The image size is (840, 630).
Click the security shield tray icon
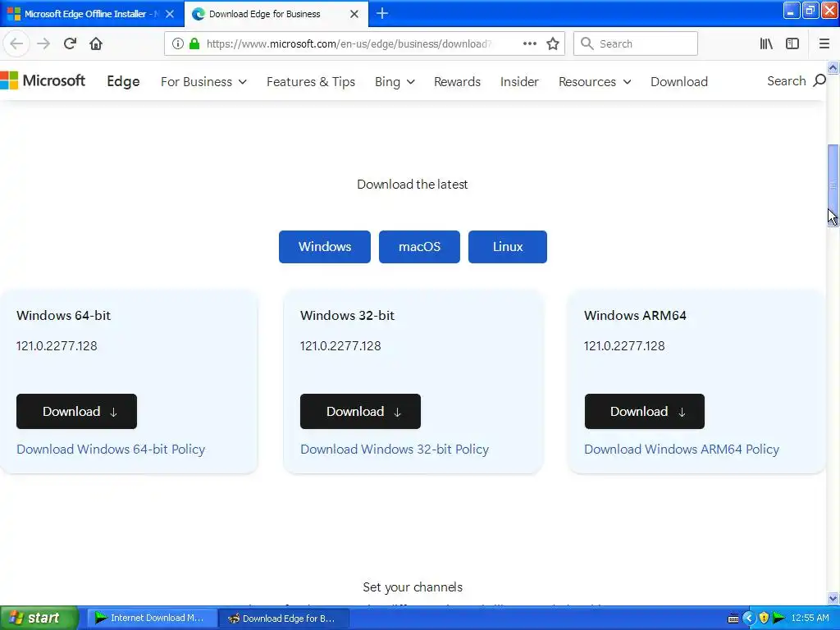[764, 619]
